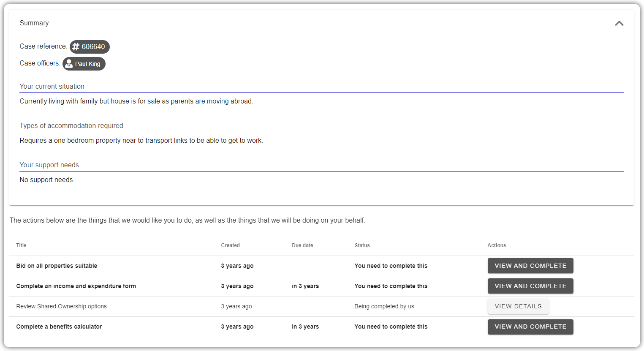Click created date of income and expenditure row
Viewport: 644px width, 351px height.
click(x=237, y=286)
